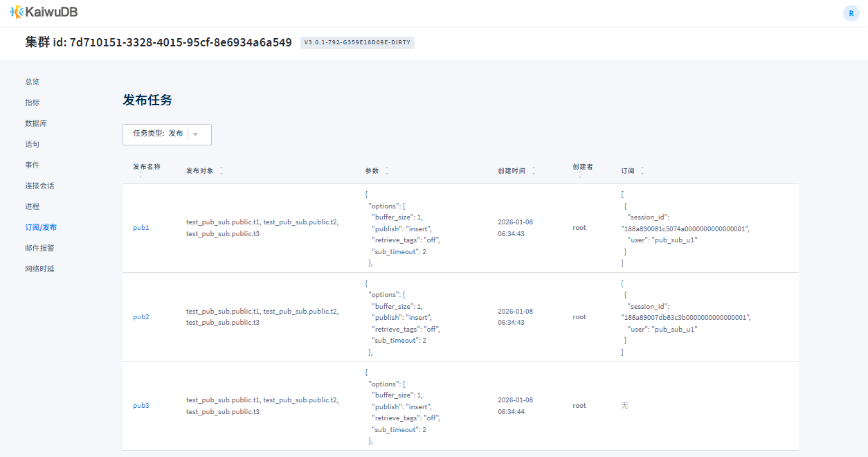Select 语句 in the left menu
Viewport: 868px width, 457px height.
pos(33,144)
